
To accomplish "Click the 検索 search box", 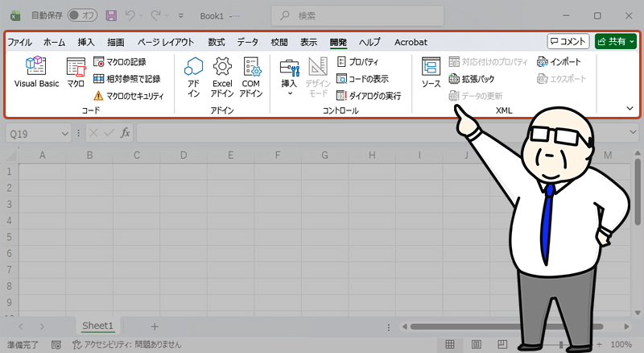I will tap(357, 15).
